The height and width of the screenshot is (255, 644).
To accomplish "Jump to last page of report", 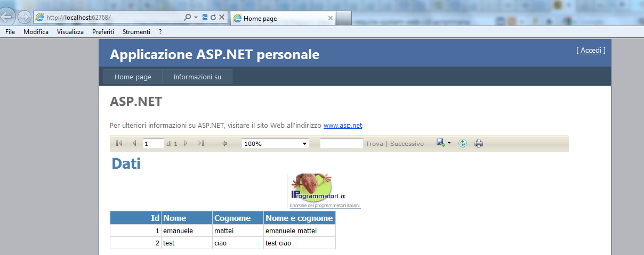I will click(200, 143).
